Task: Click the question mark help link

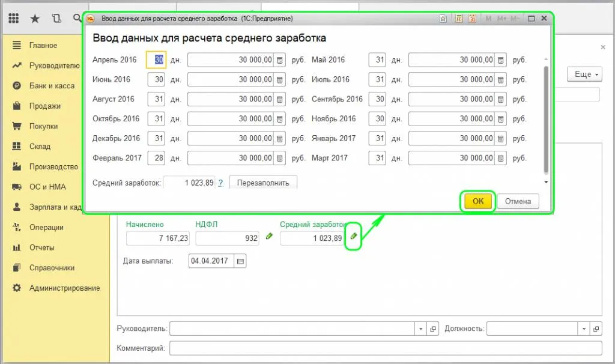Action: click(221, 183)
